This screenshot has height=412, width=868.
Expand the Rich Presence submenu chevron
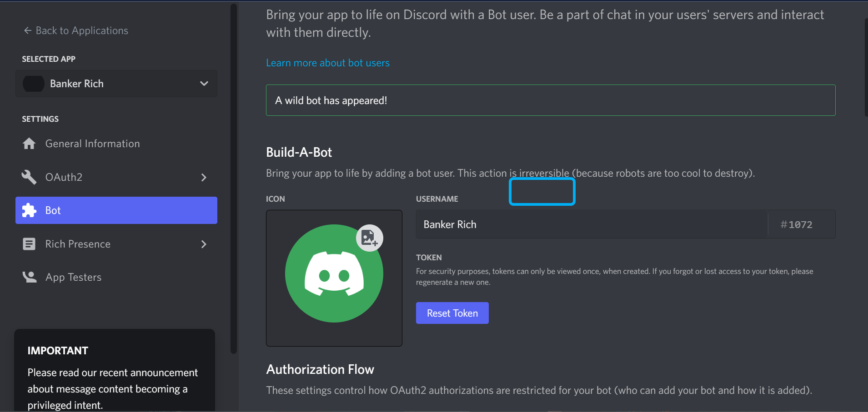204,244
